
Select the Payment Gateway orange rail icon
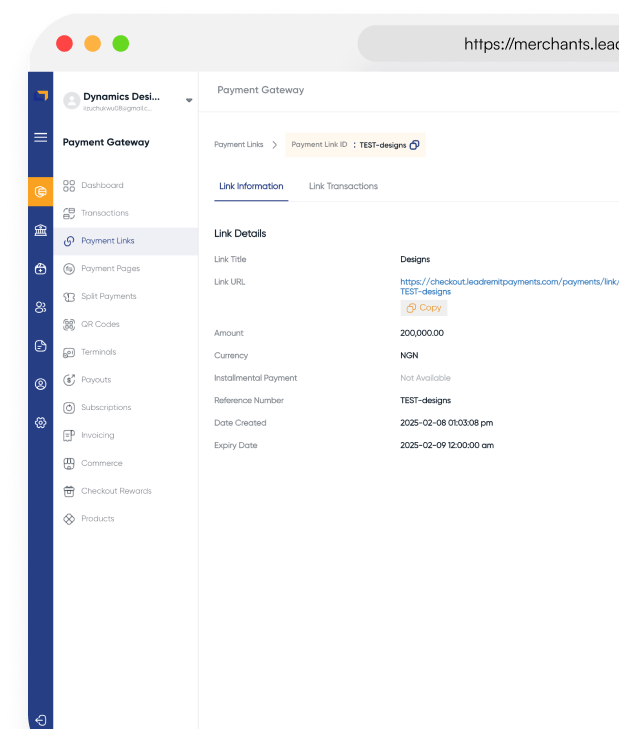[x=41, y=191]
